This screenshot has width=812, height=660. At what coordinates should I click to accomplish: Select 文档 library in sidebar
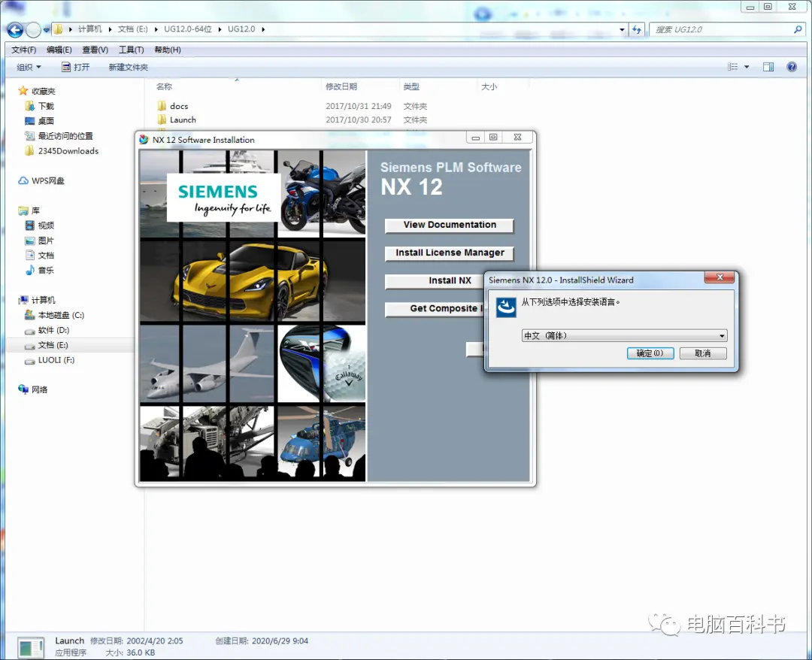tap(39, 255)
